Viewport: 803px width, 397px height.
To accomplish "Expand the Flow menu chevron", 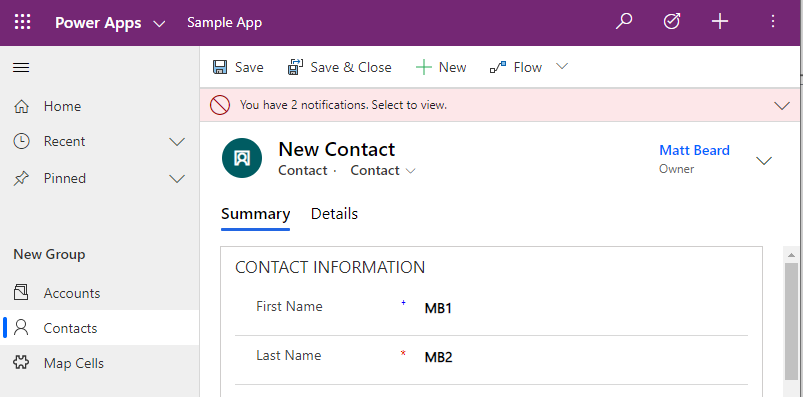I will (x=562, y=66).
